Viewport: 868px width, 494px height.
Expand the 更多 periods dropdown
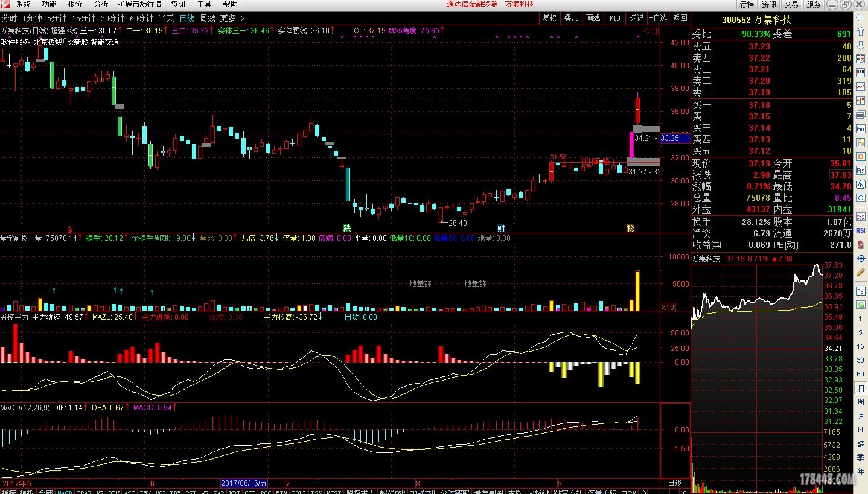pos(232,18)
